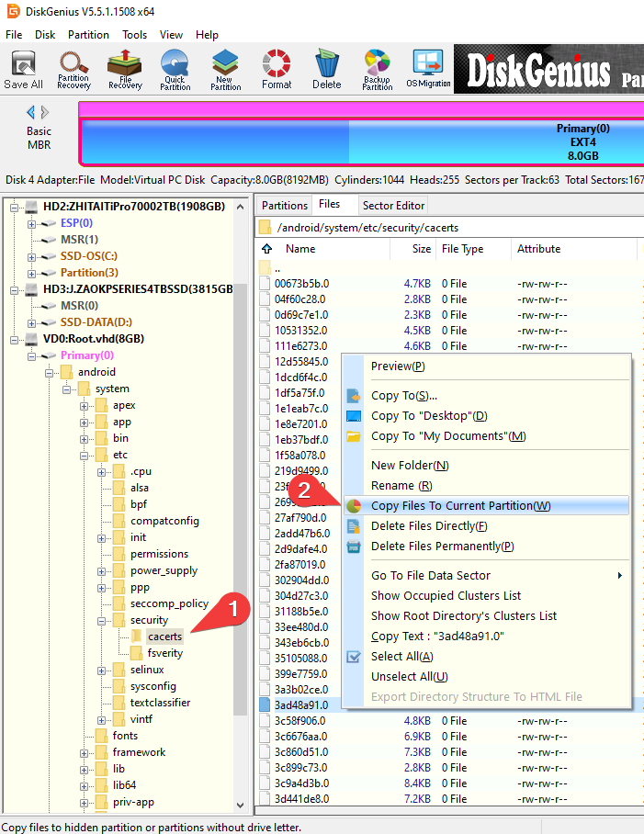
Task: Create a New Partition via toolbar
Action: click(x=225, y=69)
